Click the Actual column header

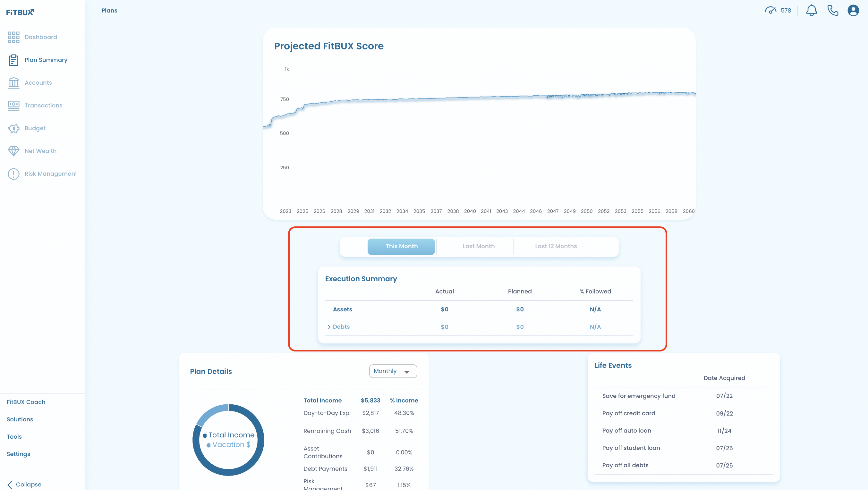pyautogui.click(x=445, y=291)
